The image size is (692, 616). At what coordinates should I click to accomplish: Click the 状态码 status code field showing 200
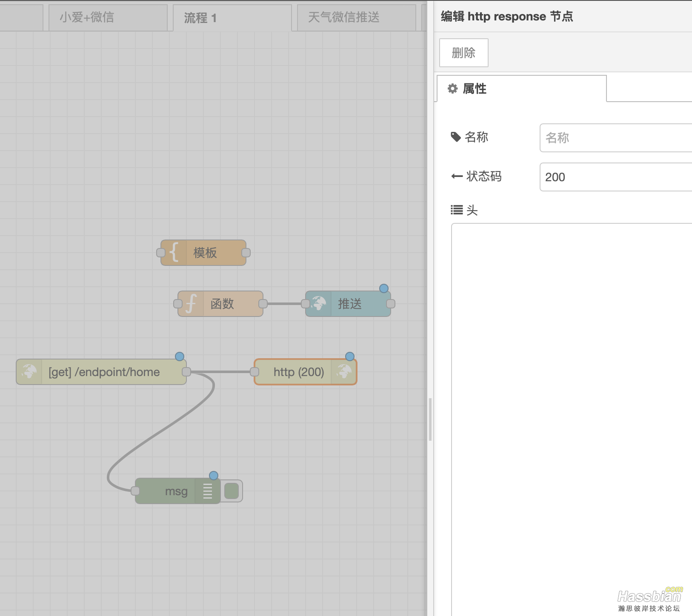pos(616,177)
